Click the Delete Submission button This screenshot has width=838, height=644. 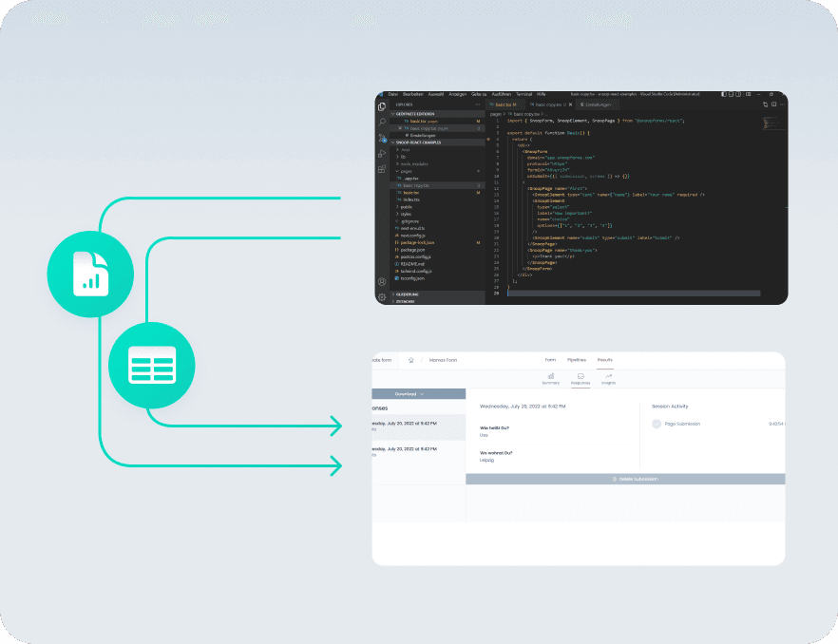[x=625, y=479]
